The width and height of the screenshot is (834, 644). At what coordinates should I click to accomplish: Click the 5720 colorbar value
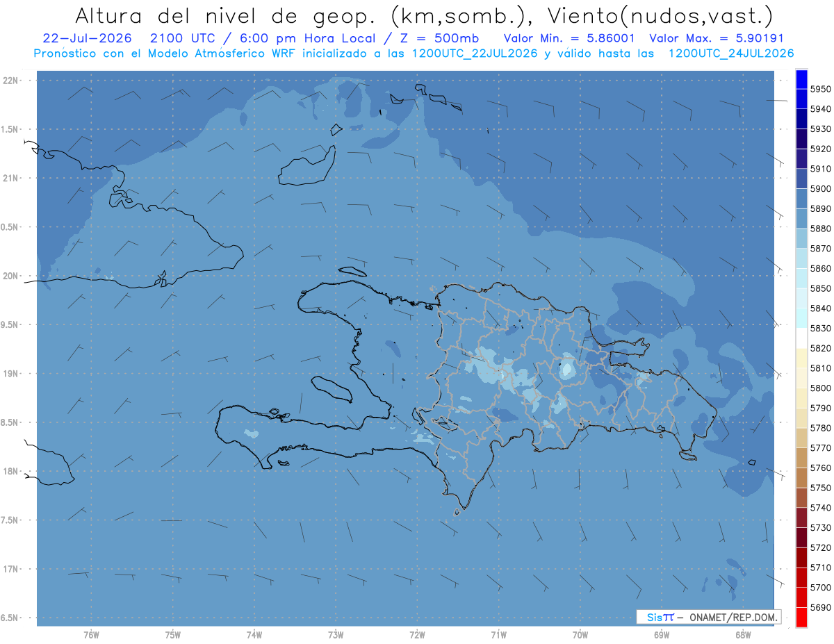[x=821, y=547]
